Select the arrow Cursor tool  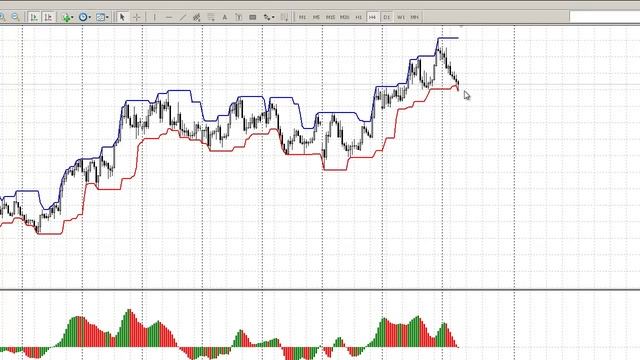[x=122, y=17]
